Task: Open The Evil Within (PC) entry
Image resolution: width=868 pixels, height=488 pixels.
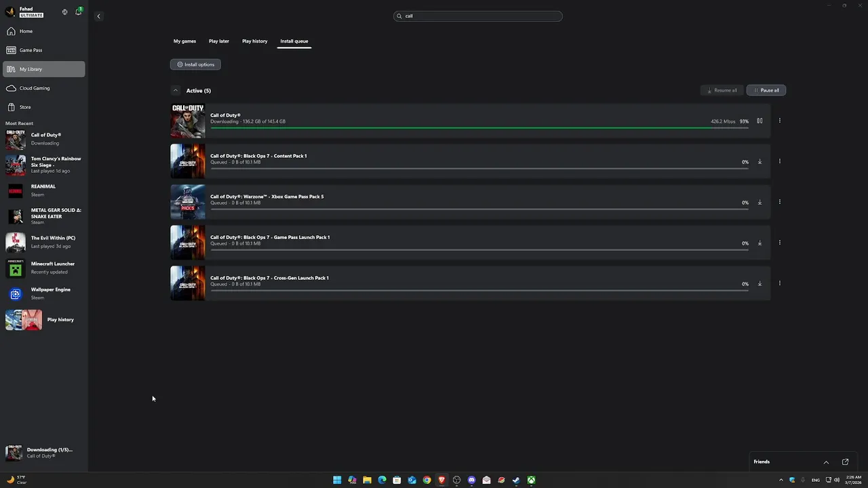Action: [x=44, y=242]
